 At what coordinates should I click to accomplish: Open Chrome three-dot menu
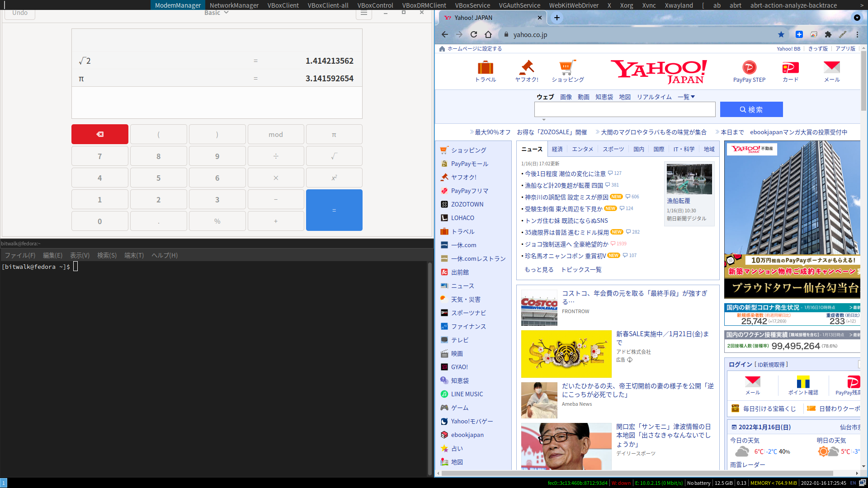click(x=857, y=34)
